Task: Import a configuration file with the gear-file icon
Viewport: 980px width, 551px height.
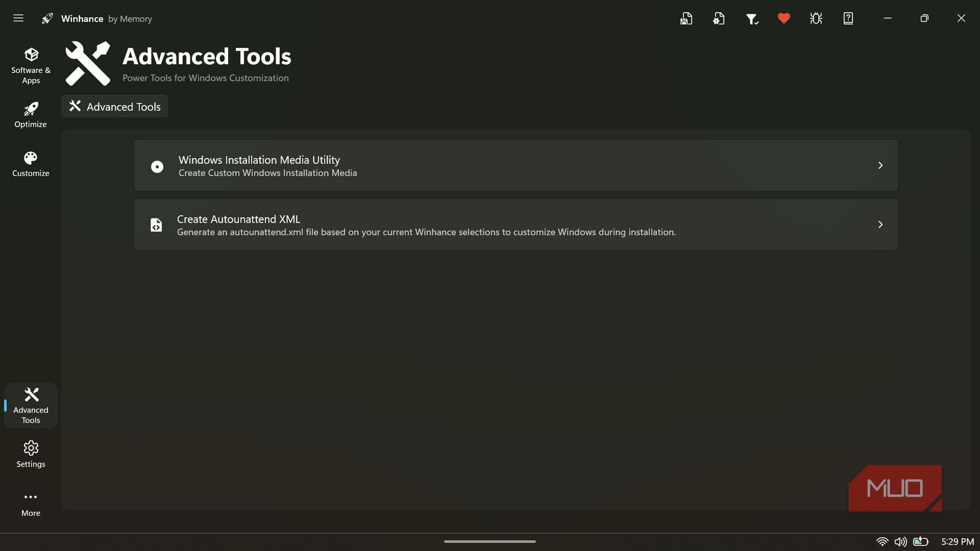Action: [719, 18]
